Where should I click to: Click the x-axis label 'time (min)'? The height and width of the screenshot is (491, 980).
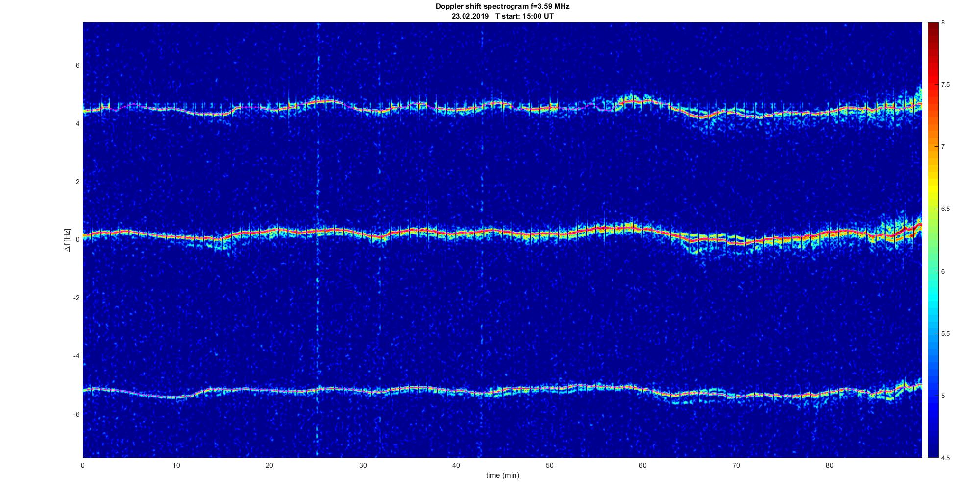click(x=502, y=475)
